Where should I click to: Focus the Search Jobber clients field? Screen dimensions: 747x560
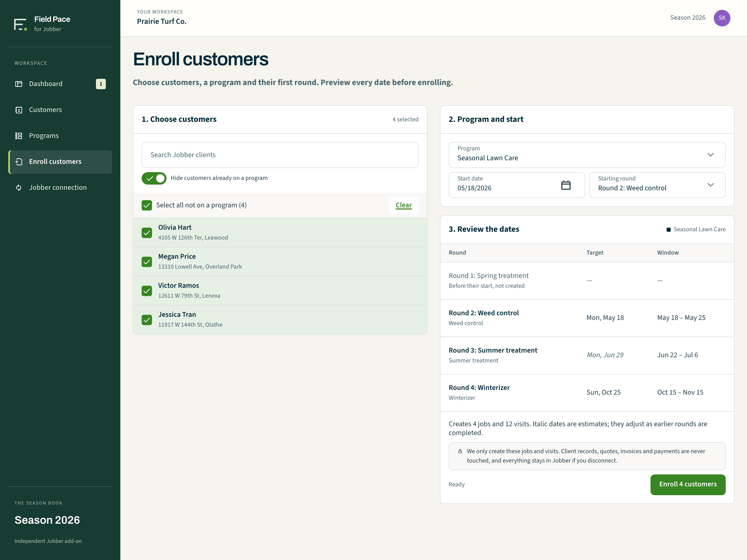point(280,155)
